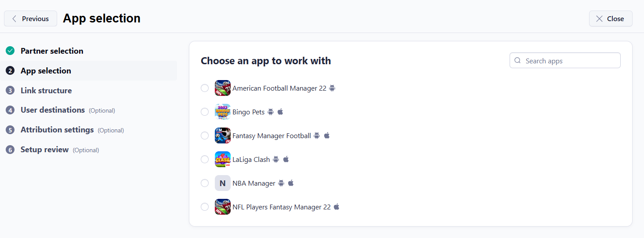Click the Bingo Pets app icon
The height and width of the screenshot is (238, 644).
coord(222,112)
